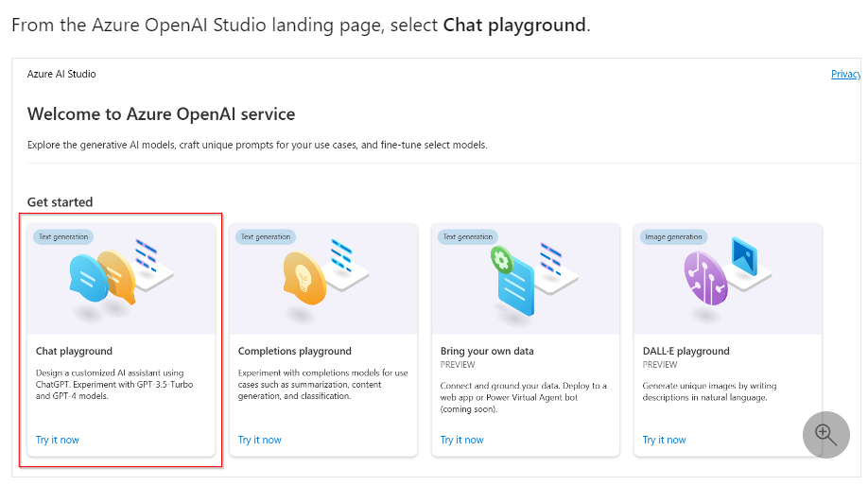
Task: Open Try it now under DALL·E playground
Action: 665,440
